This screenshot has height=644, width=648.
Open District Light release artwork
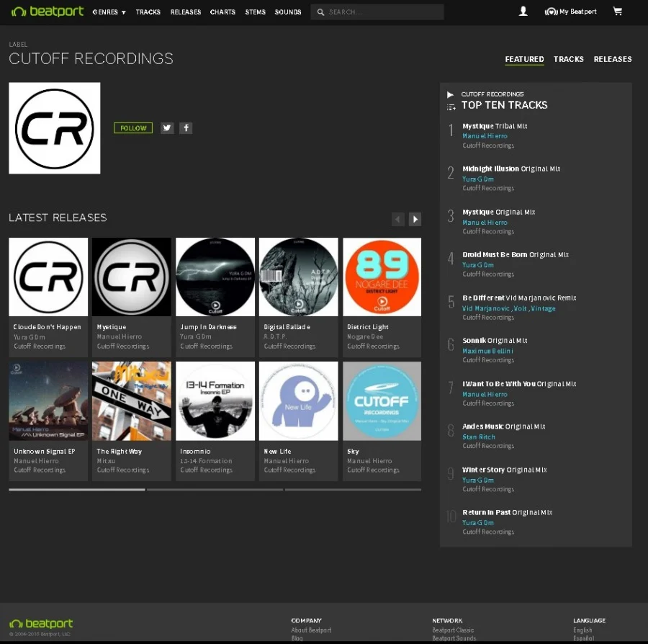point(382,277)
